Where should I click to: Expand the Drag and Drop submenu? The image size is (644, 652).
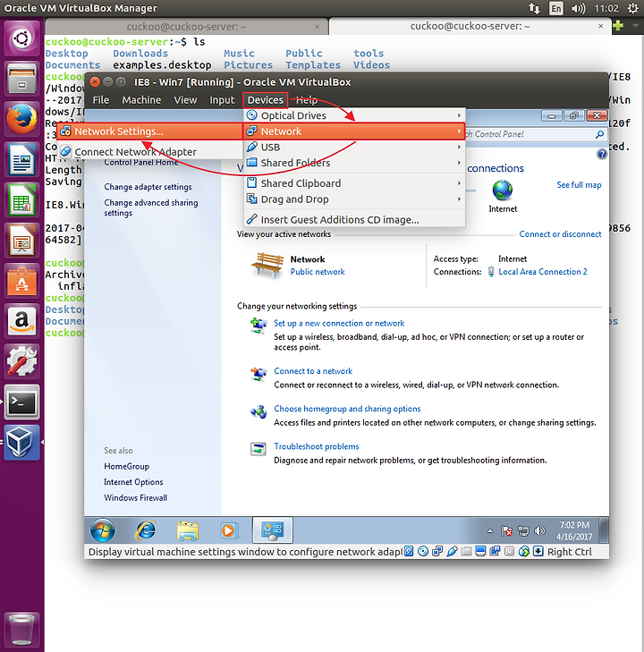click(354, 199)
